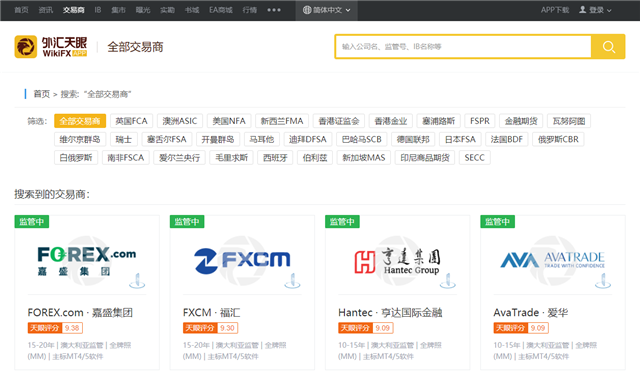
Task: Select the 马耳他 filter
Action: point(262,139)
